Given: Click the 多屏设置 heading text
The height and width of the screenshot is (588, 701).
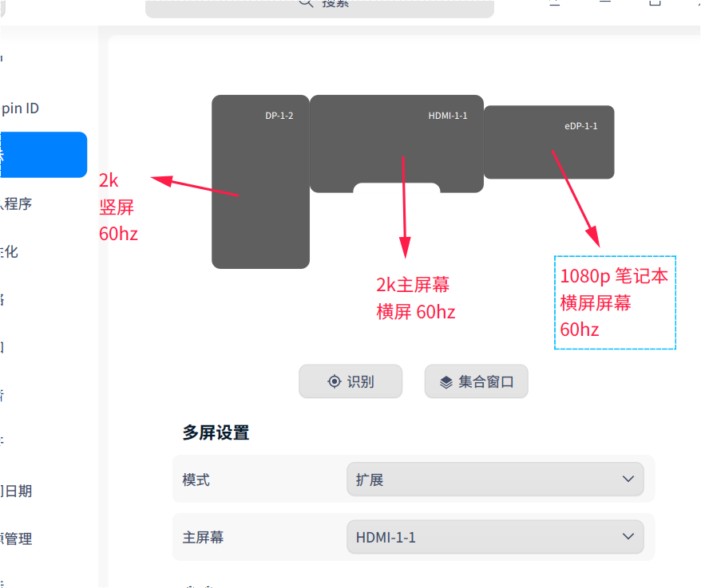Looking at the screenshot, I should 216,432.
